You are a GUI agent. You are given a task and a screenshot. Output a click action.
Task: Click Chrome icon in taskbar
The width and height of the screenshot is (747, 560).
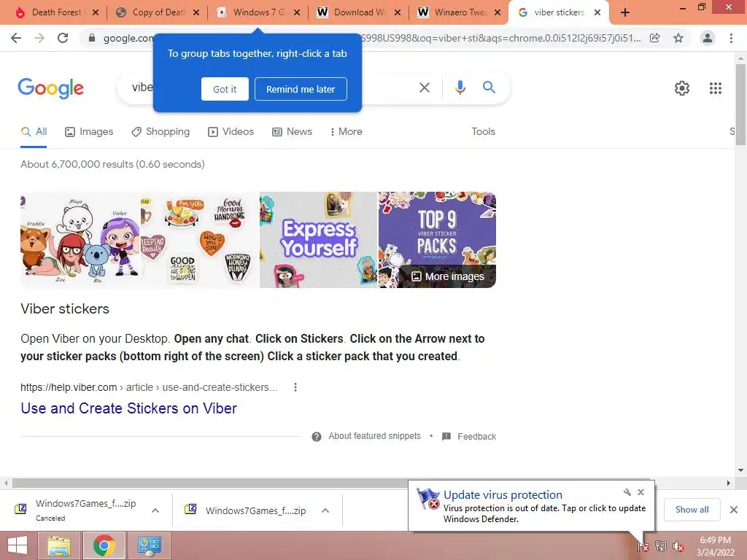104,545
